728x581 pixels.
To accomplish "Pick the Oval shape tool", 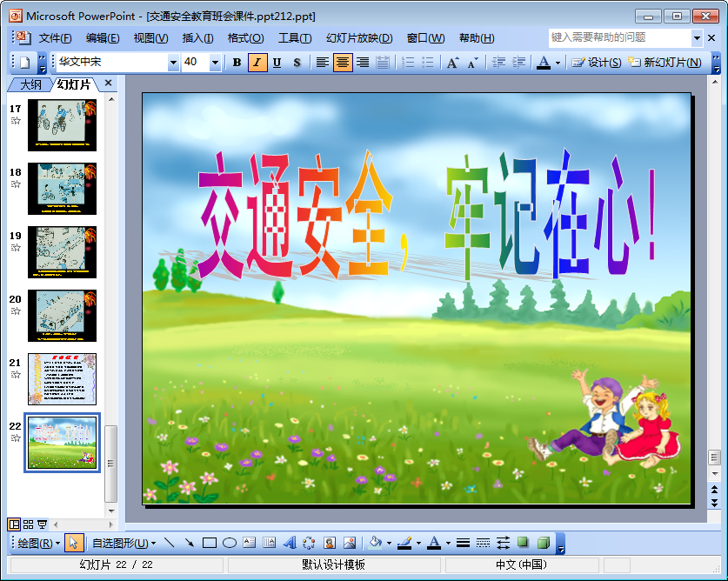I will click(230, 543).
